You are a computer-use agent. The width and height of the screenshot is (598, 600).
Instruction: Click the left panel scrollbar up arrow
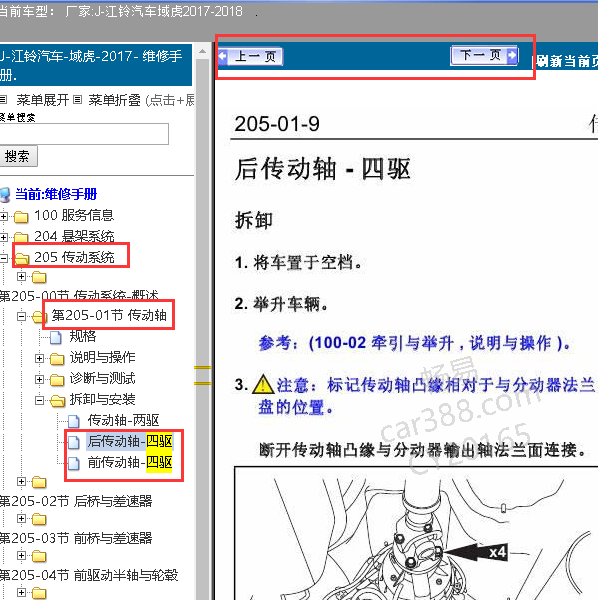point(203,51)
